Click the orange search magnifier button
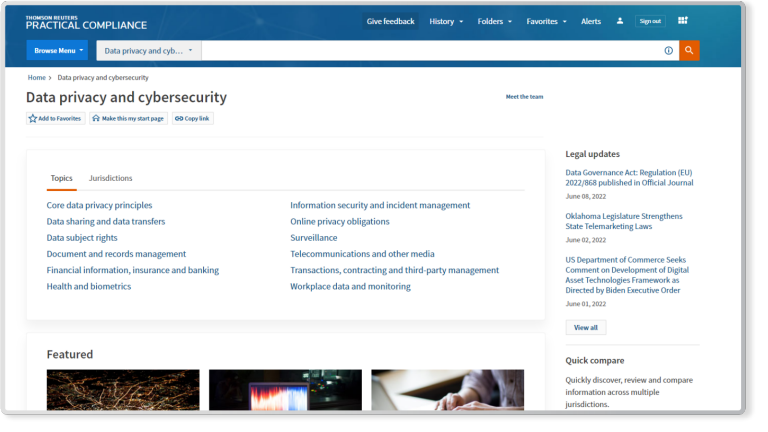 689,50
